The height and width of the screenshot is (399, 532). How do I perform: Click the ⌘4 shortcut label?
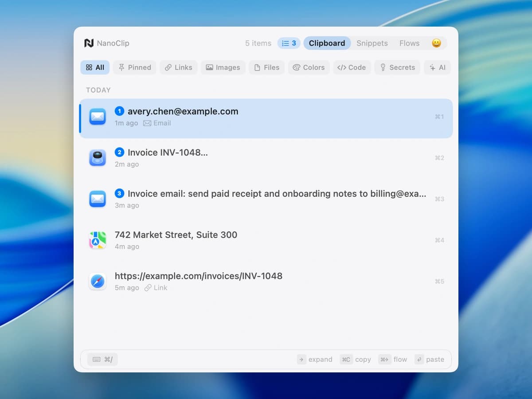pyautogui.click(x=439, y=240)
